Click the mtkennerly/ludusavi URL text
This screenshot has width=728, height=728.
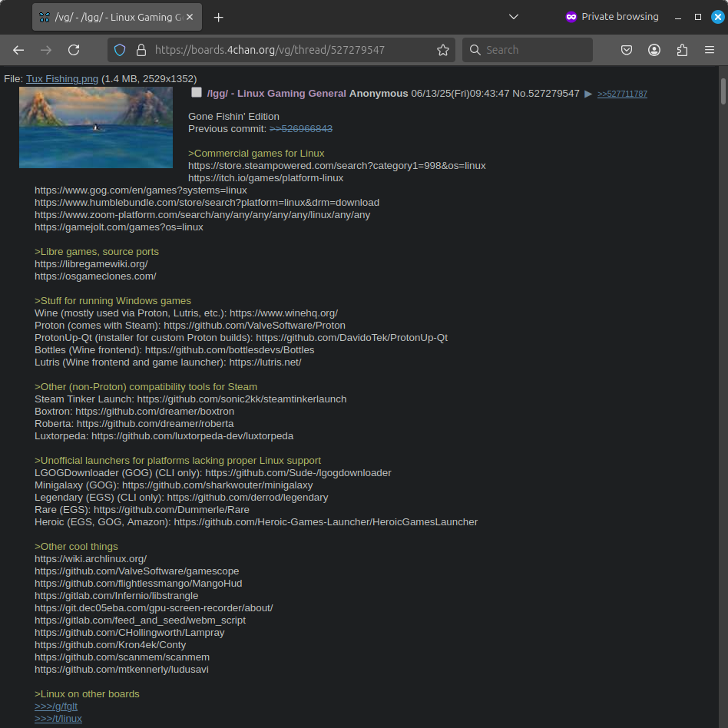click(x=121, y=670)
